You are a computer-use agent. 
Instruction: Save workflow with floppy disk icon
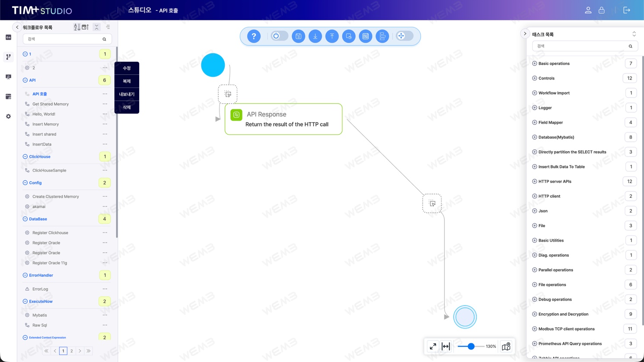[298, 36]
